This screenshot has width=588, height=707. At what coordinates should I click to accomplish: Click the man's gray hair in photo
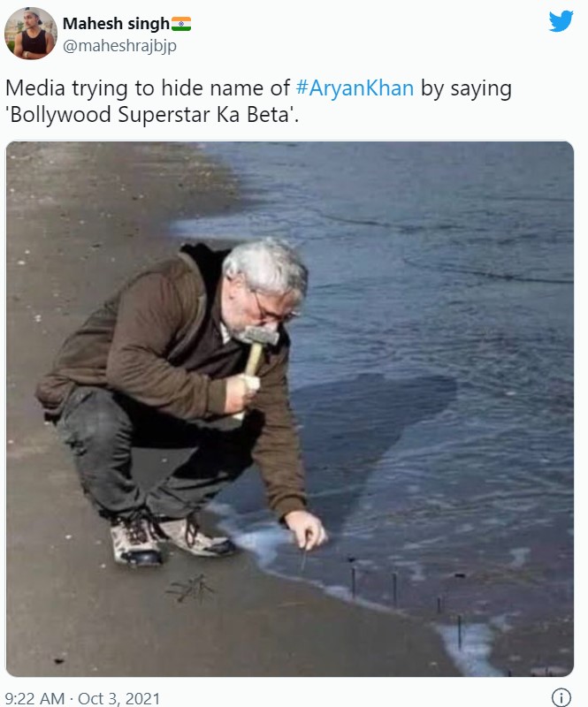[x=266, y=266]
